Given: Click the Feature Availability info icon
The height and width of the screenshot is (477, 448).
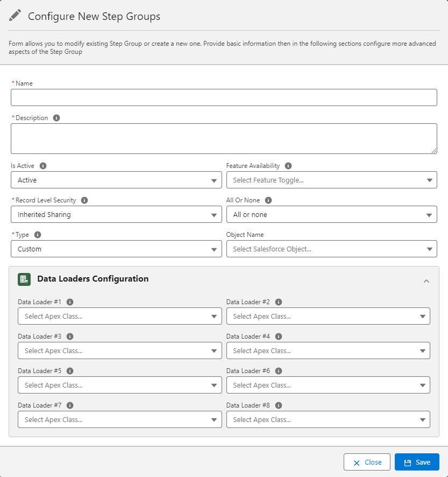Looking at the screenshot, I should point(288,166).
